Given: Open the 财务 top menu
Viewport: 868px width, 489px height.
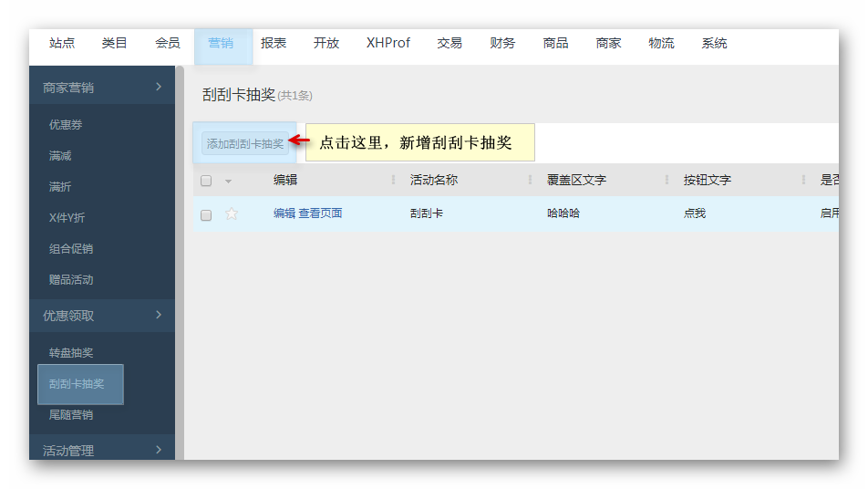Looking at the screenshot, I should [502, 43].
